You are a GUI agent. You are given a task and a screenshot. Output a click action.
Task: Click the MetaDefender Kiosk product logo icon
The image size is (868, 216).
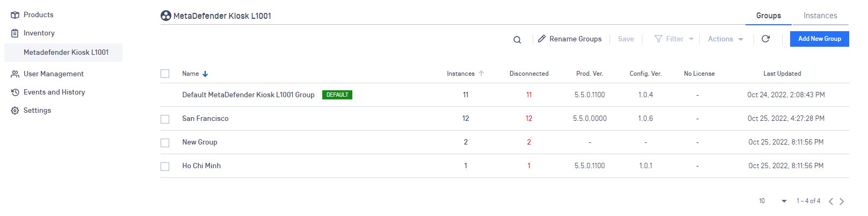point(166,16)
